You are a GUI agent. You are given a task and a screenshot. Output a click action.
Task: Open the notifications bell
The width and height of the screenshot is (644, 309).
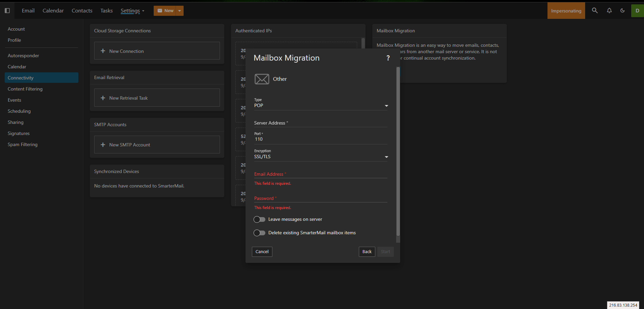[x=609, y=11]
